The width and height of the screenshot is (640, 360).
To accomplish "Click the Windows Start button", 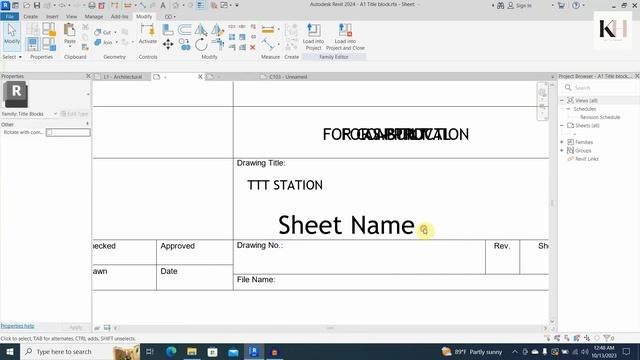I will 9,351.
